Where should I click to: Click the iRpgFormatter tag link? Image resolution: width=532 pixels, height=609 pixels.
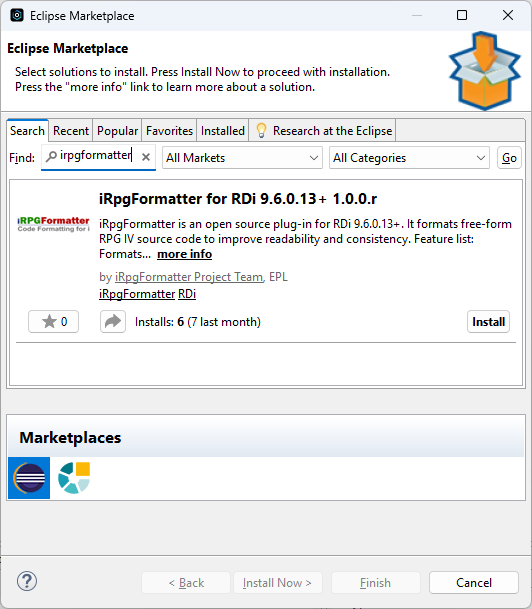pyautogui.click(x=137, y=294)
